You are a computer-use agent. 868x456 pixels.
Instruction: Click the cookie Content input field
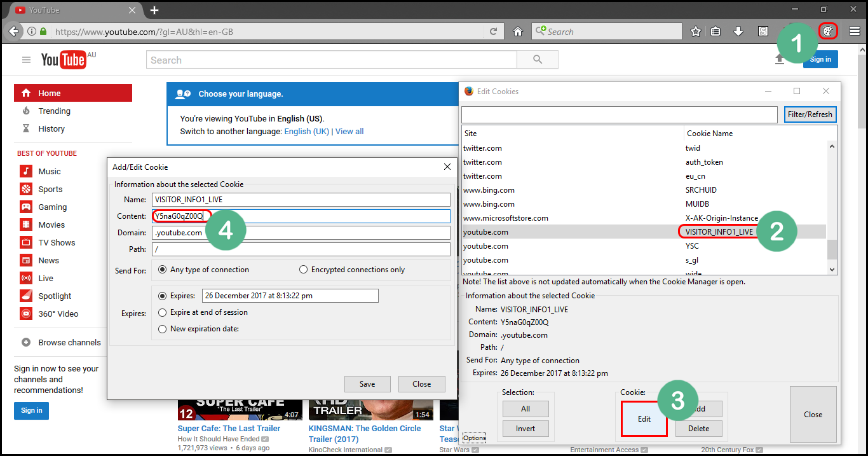[301, 216]
